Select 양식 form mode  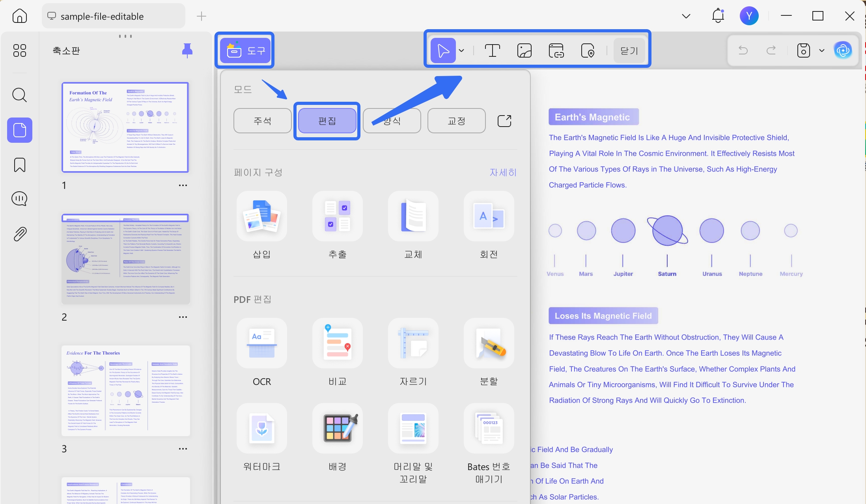coord(391,121)
